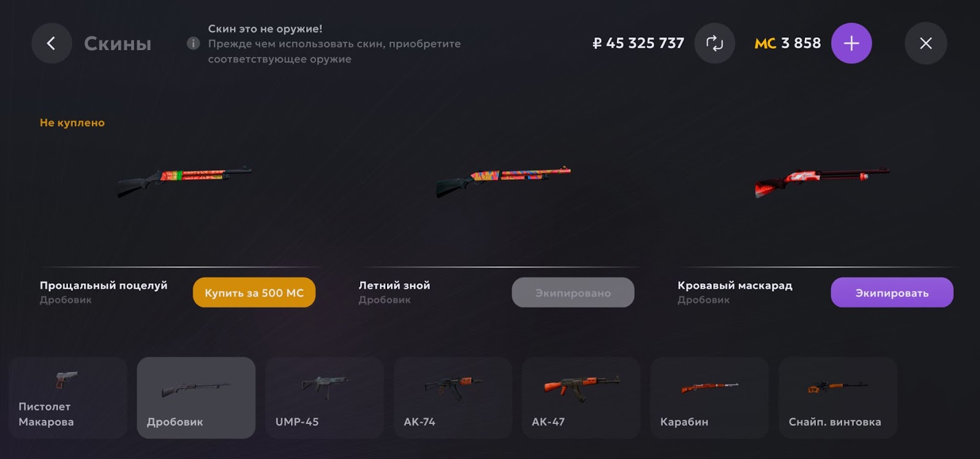Open the AK-74 weapon category
The image size is (980, 459).
[x=453, y=398]
